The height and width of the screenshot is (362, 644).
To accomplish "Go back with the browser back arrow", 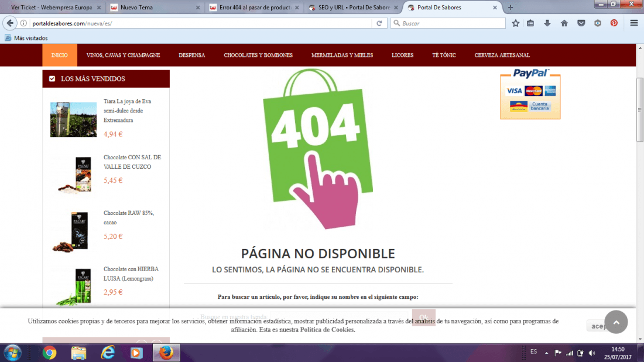I will click(x=10, y=23).
